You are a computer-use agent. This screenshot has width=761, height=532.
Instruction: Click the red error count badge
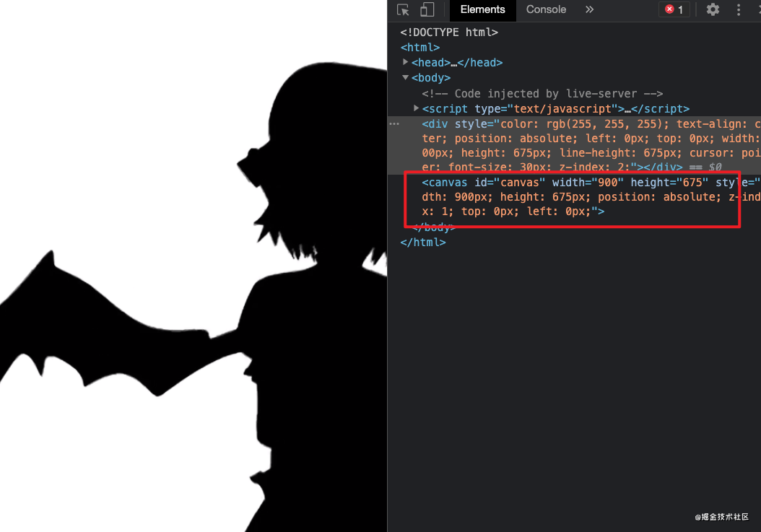674,9
